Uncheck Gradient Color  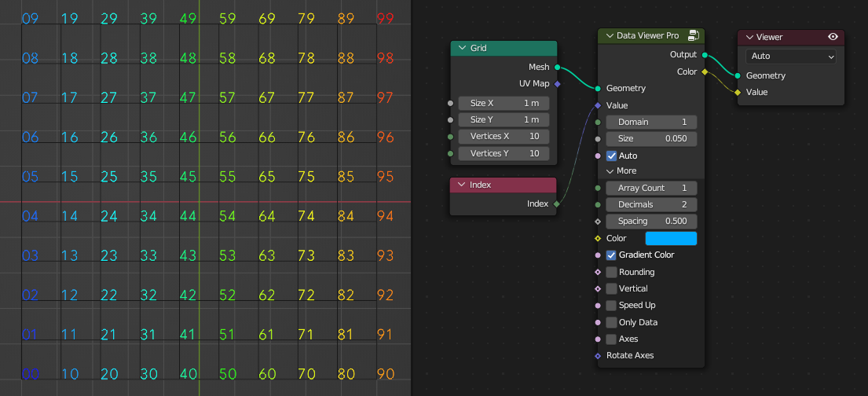tap(611, 255)
